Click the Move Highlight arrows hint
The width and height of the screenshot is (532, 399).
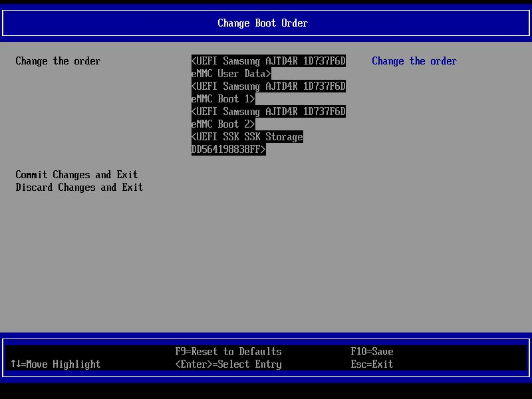(x=55, y=364)
